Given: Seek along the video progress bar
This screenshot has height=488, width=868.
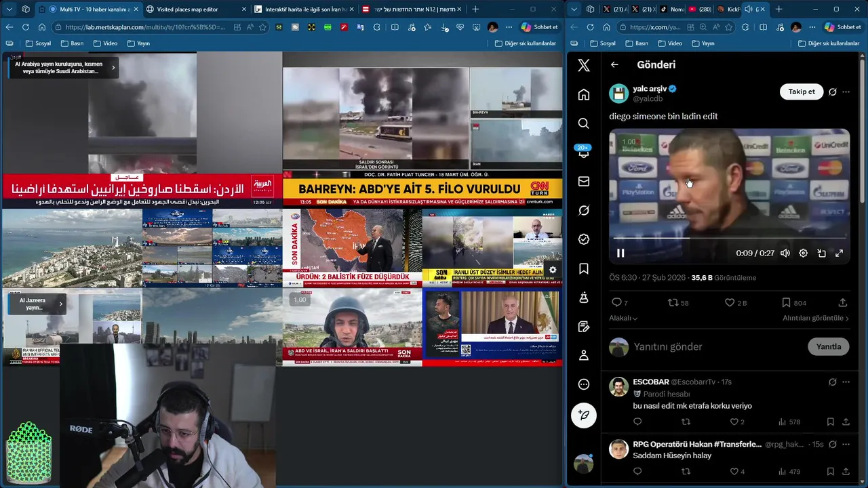Looking at the screenshot, I should [730, 238].
